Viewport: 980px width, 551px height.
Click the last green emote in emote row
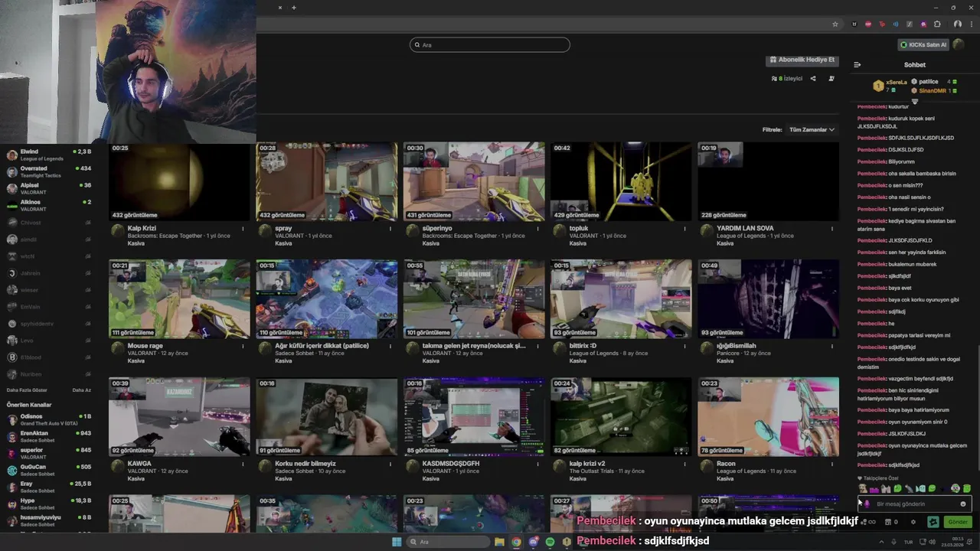pos(967,488)
